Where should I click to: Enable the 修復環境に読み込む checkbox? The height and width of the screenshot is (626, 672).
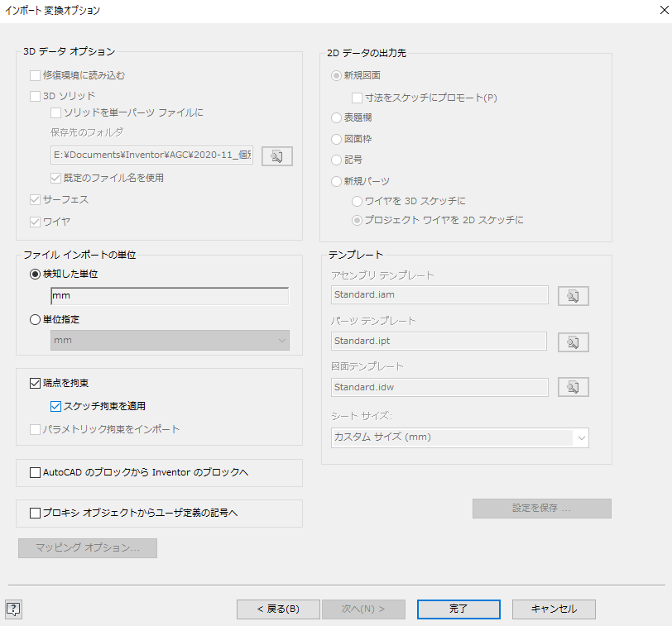(x=35, y=75)
